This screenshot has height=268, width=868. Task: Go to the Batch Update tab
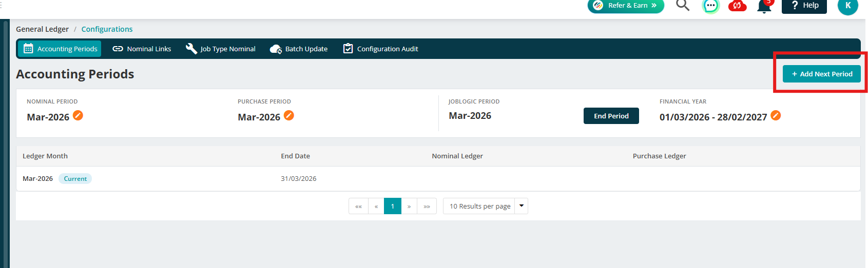pyautogui.click(x=299, y=49)
